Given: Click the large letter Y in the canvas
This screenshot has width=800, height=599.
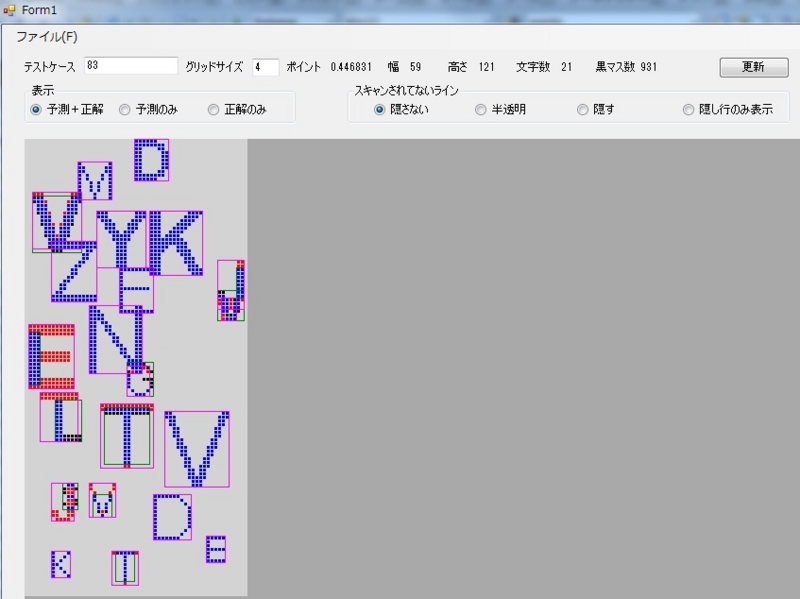Looking at the screenshot, I should [x=121, y=239].
